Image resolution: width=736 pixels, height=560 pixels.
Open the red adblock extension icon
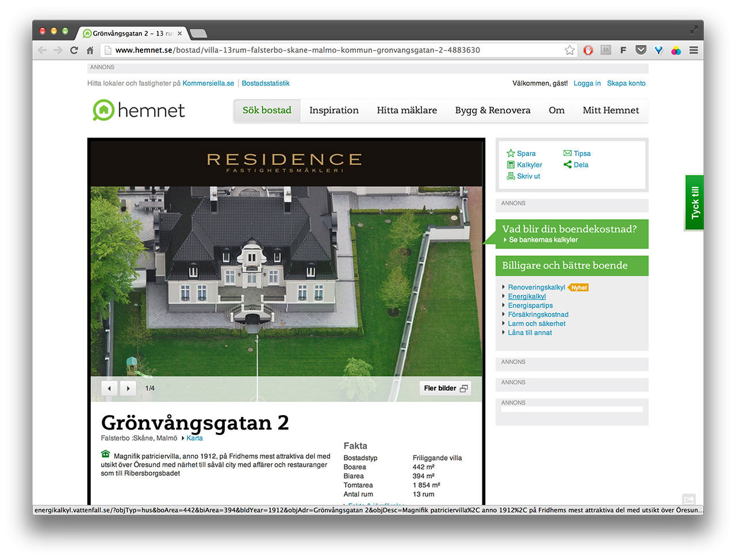(x=588, y=50)
